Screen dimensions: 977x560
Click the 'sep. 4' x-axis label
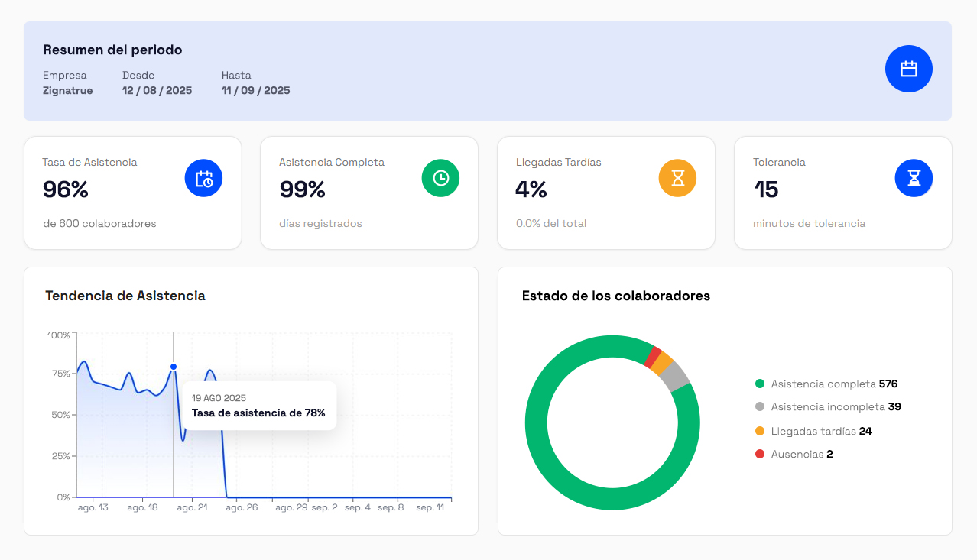point(358,507)
